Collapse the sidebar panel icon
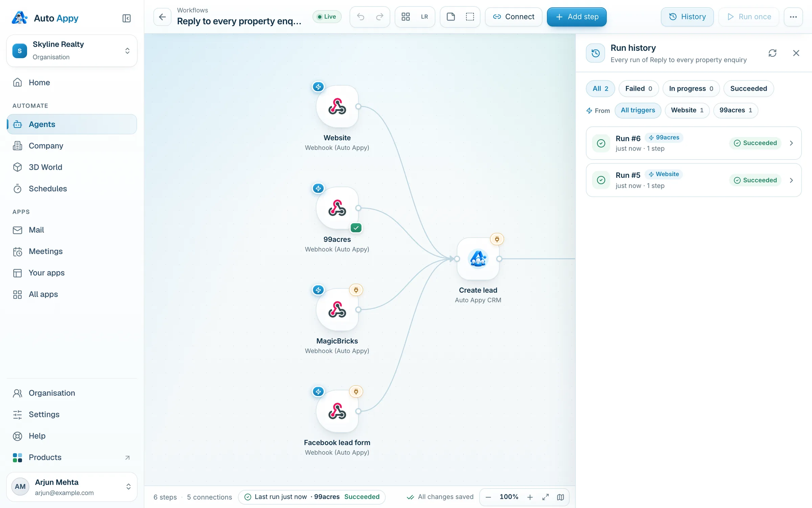 click(x=127, y=18)
